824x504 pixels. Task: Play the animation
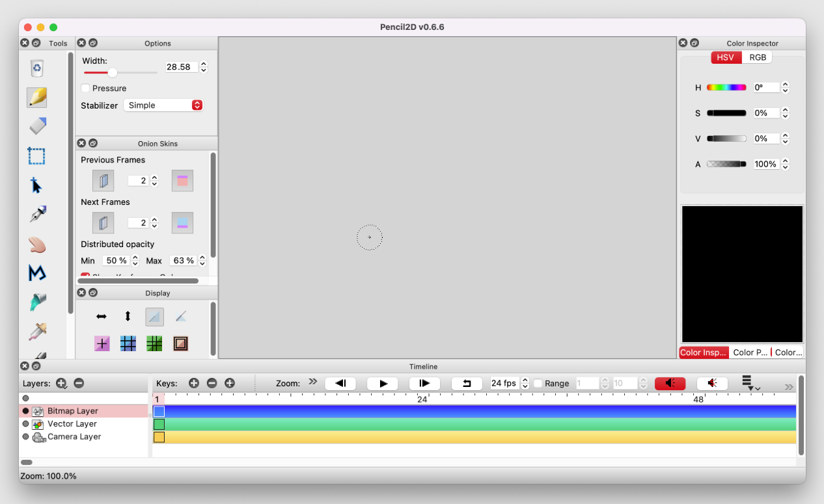click(383, 384)
